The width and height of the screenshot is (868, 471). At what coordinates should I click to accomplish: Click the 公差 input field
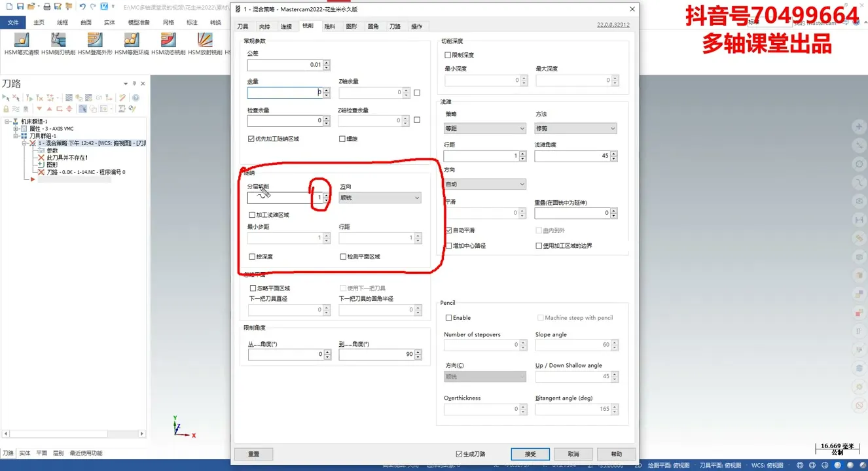click(x=285, y=65)
